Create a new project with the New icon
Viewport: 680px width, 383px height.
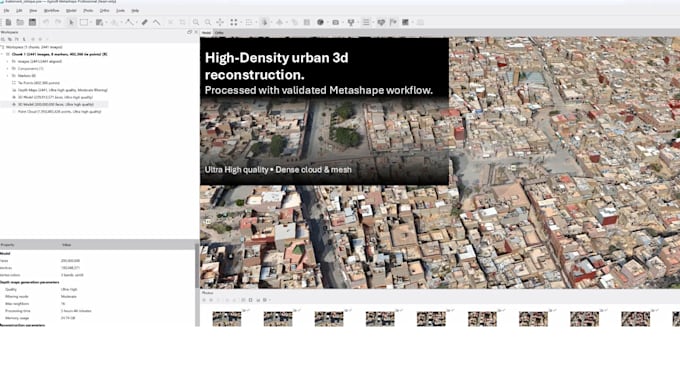(x=8, y=22)
